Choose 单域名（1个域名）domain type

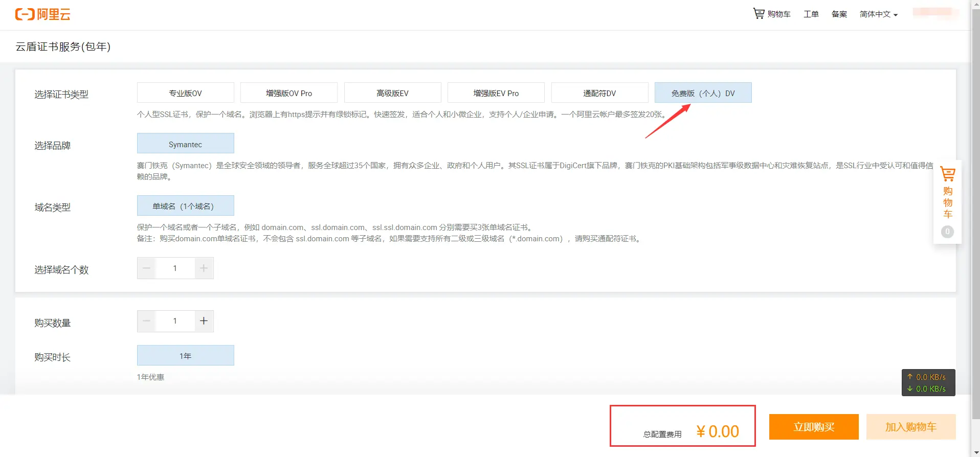185,205
